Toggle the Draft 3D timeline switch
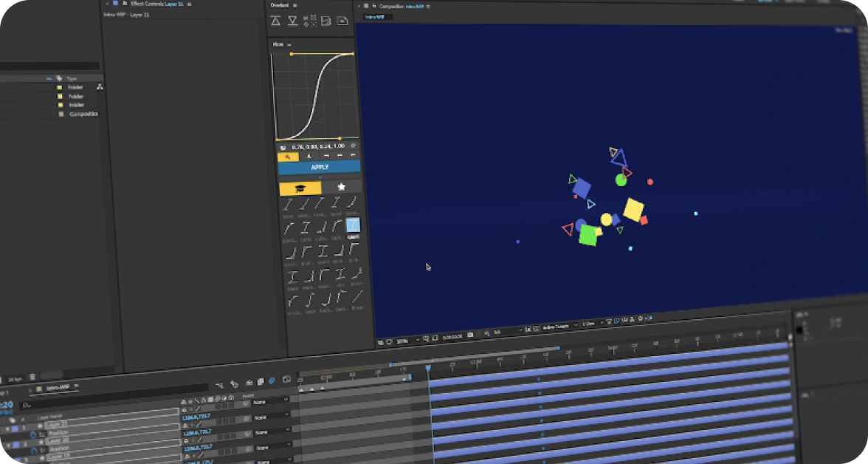This screenshot has height=464, width=868. tap(234, 383)
